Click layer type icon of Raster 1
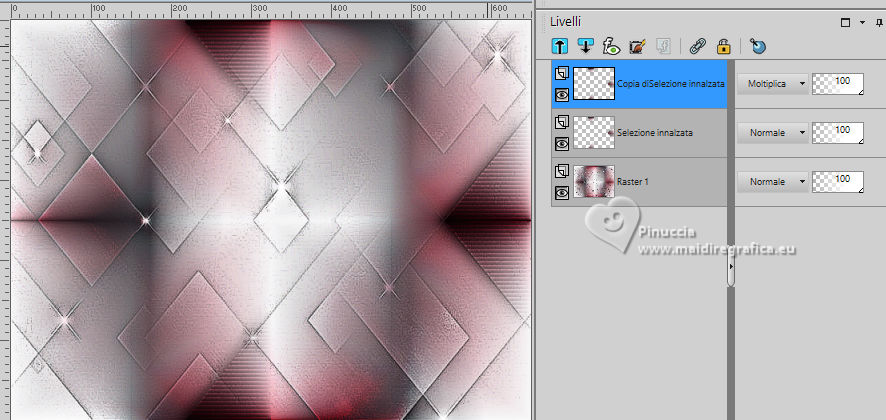Viewport: 886px width, 420px height. [x=561, y=171]
